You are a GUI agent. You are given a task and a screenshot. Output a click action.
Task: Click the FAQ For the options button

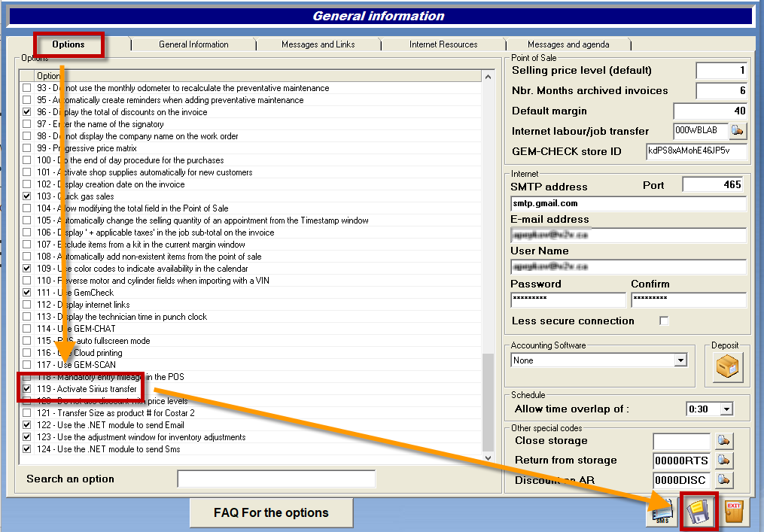coord(271,513)
